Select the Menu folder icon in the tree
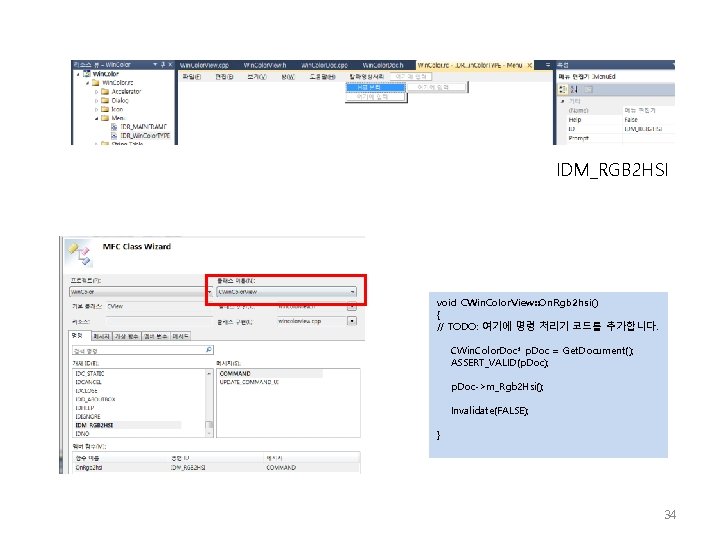Screen dimensions: 720x540 click(105, 118)
